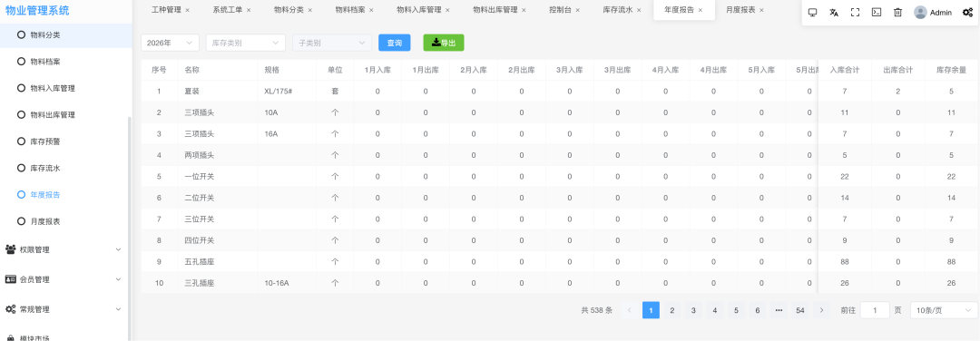
Task: Close the 物料分类 tab
Action: coord(310,10)
